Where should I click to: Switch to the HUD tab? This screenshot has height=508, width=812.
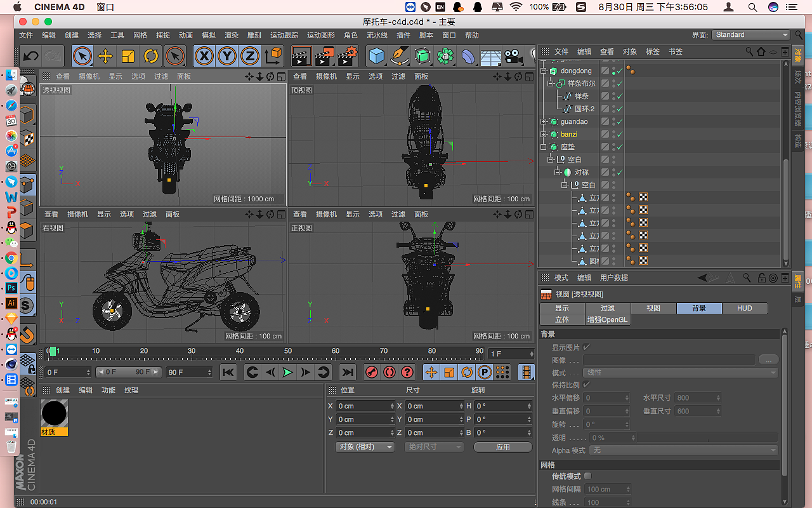coord(744,308)
